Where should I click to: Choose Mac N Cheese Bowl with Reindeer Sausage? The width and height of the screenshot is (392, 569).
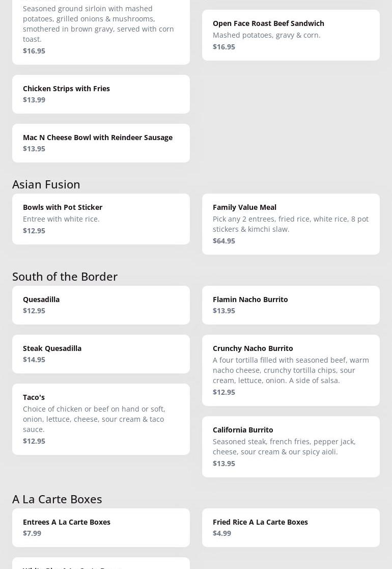tap(98, 138)
